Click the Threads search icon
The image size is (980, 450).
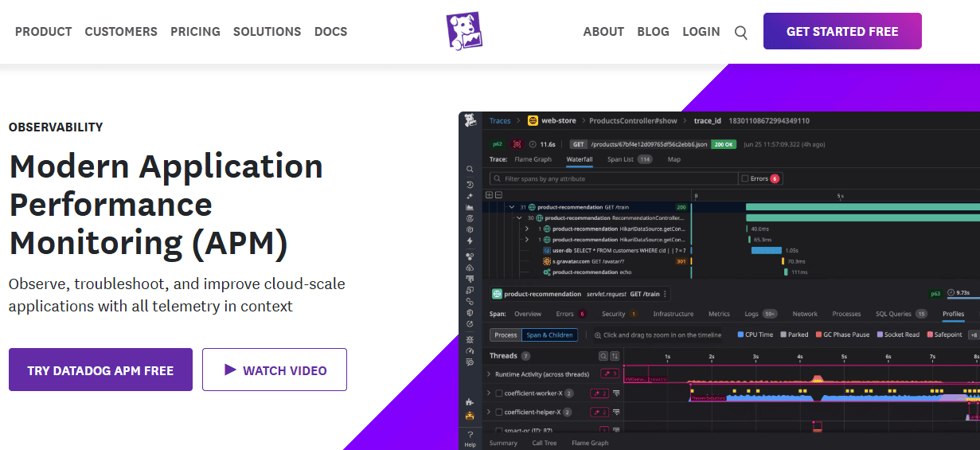coord(603,356)
